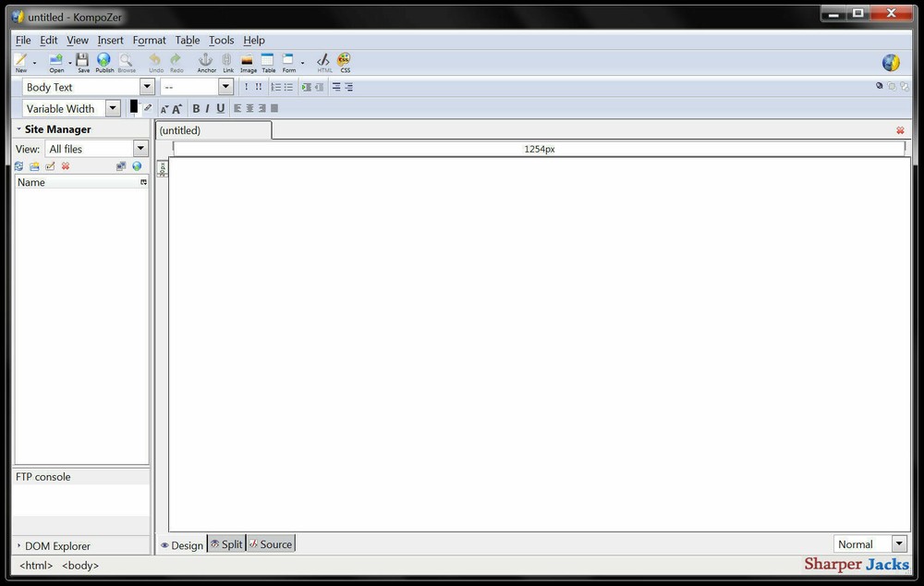The height and width of the screenshot is (586, 924).
Task: Toggle underline formatting
Action: click(x=220, y=108)
